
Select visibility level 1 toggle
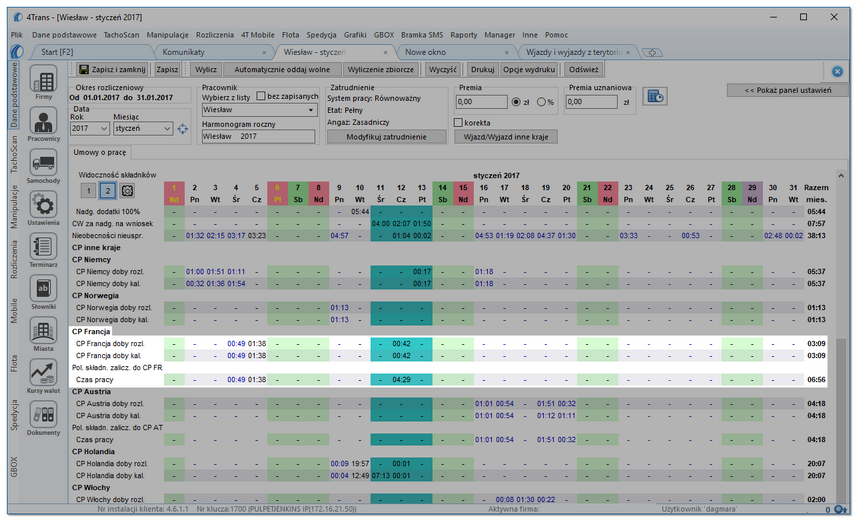89,190
